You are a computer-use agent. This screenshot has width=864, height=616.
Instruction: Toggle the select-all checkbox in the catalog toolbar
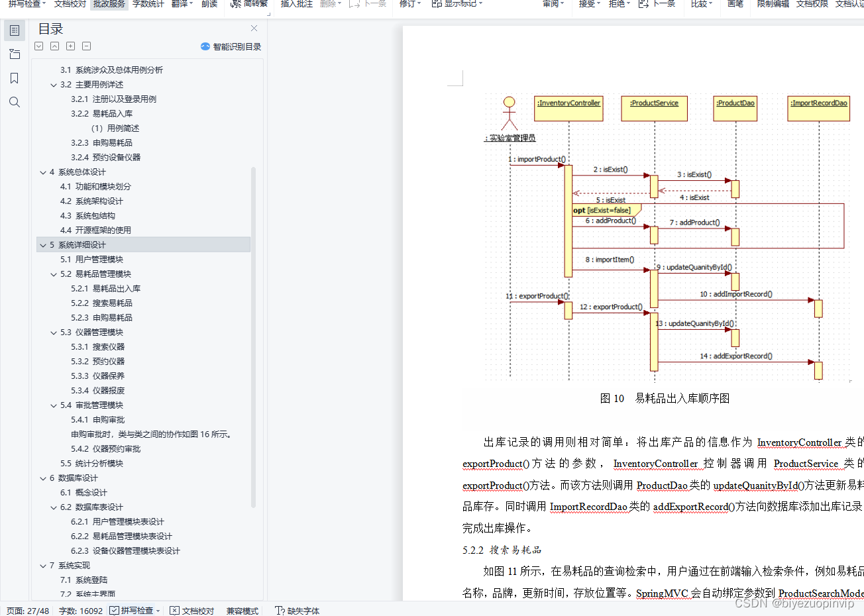point(38,46)
